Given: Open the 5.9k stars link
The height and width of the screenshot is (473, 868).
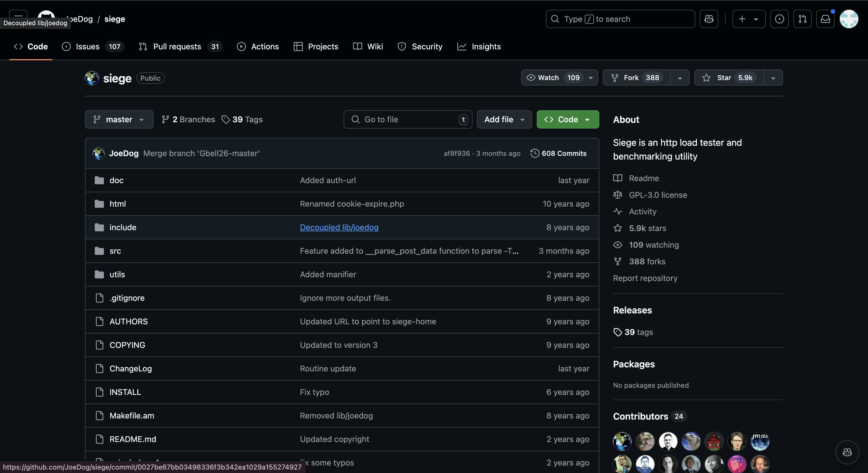Looking at the screenshot, I should click(x=647, y=228).
